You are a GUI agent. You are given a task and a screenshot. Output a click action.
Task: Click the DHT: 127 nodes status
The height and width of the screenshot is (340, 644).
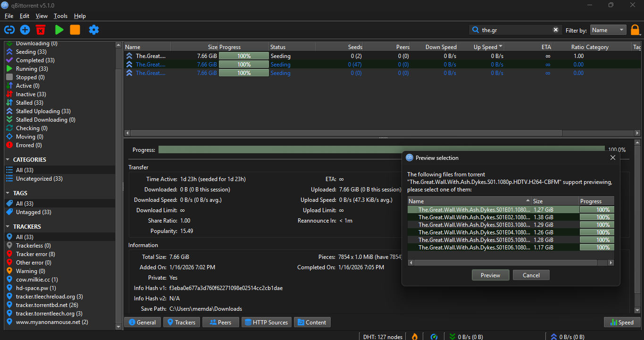[383, 337]
